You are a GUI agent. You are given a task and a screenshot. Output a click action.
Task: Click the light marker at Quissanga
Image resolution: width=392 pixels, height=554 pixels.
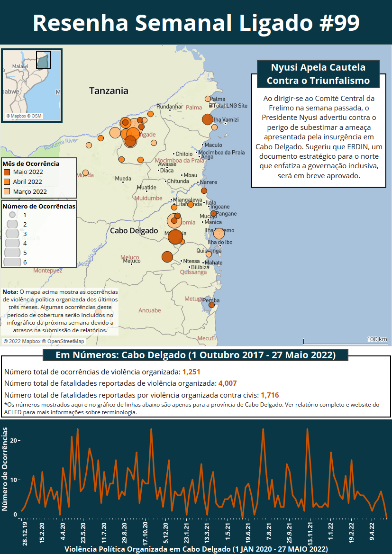[209, 254]
